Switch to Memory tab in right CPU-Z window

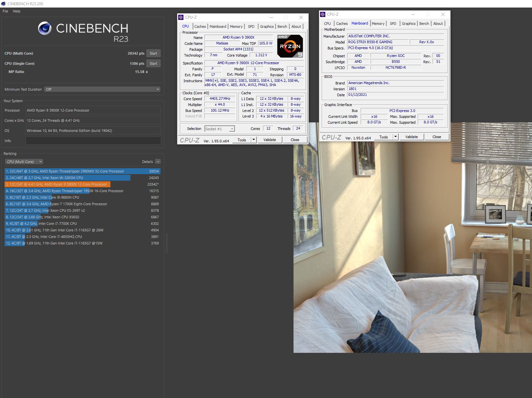[x=378, y=24]
